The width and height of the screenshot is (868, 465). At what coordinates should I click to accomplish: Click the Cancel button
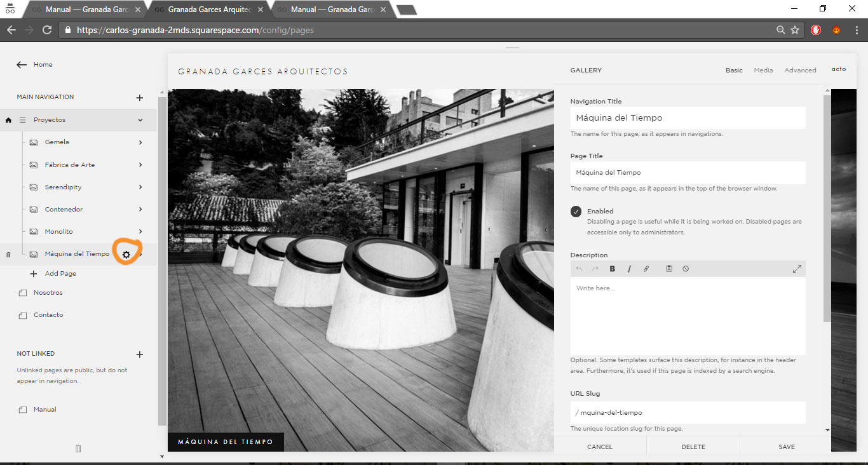[600, 447]
